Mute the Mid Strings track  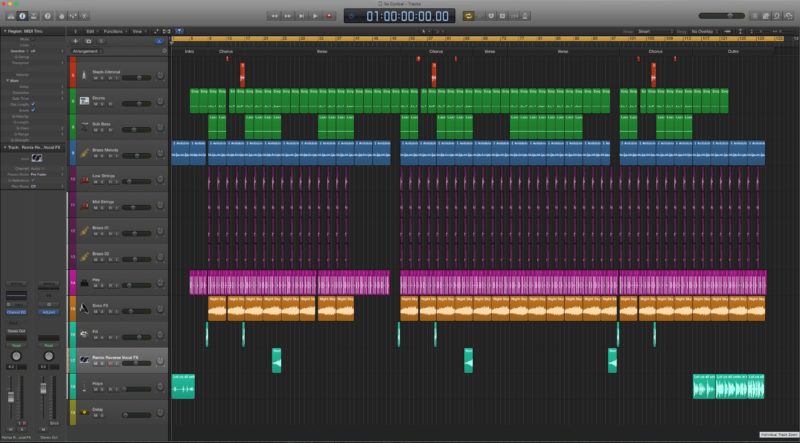pyautogui.click(x=95, y=208)
